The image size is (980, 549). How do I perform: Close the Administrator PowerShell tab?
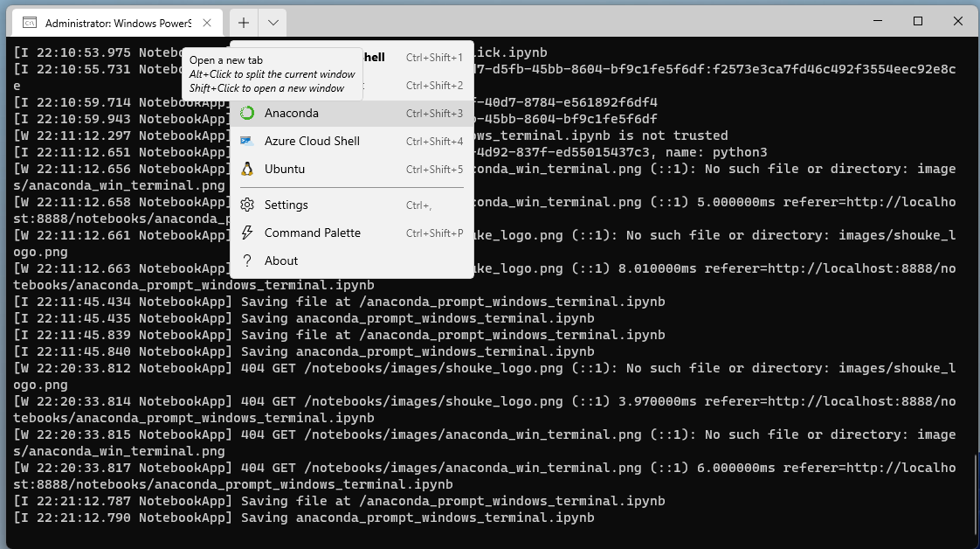[207, 23]
